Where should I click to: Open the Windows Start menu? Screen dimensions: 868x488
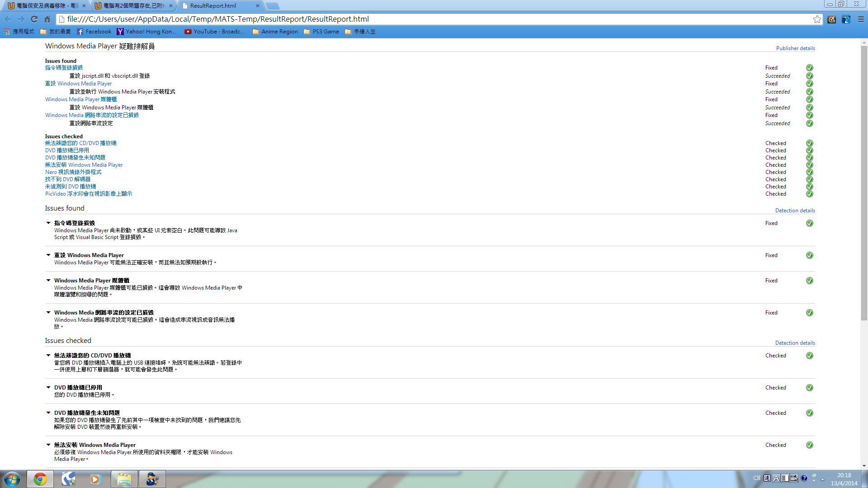[12, 479]
